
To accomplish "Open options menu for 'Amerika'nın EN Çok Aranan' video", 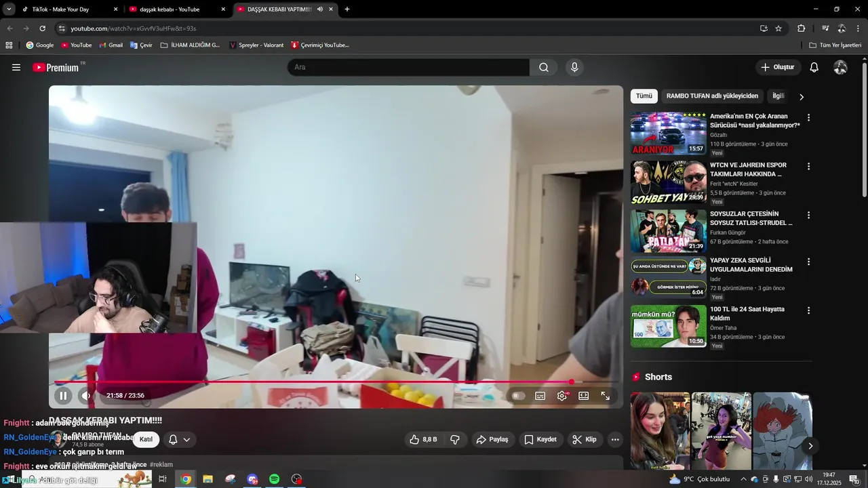I will (x=808, y=117).
